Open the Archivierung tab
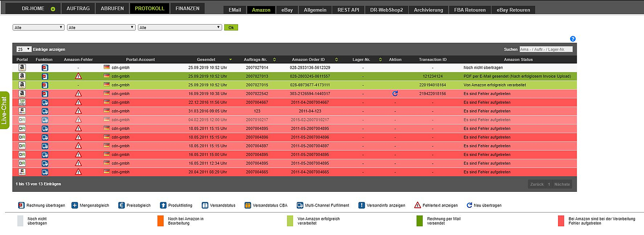The height and width of the screenshot is (235, 644). tap(428, 10)
